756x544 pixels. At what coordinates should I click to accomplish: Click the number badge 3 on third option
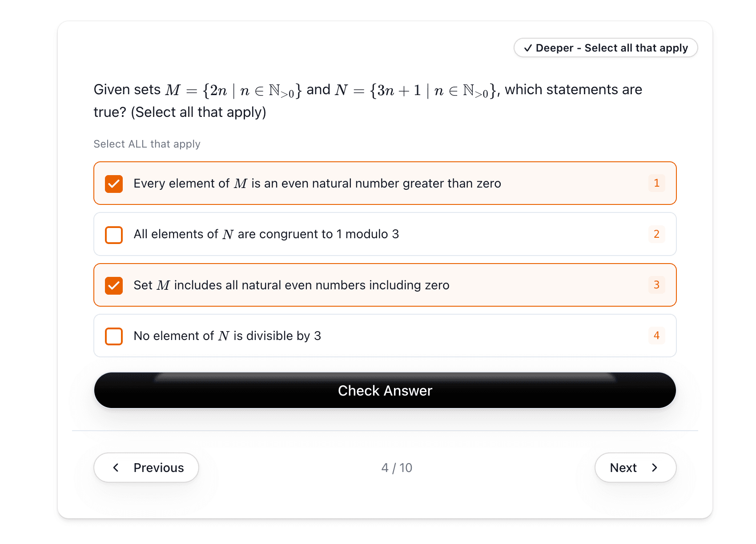(x=656, y=285)
